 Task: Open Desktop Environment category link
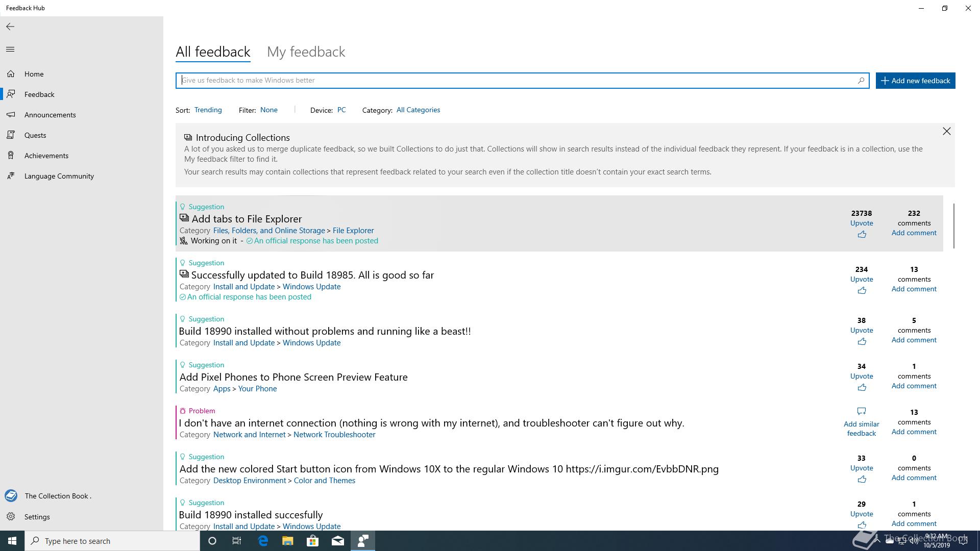point(250,481)
